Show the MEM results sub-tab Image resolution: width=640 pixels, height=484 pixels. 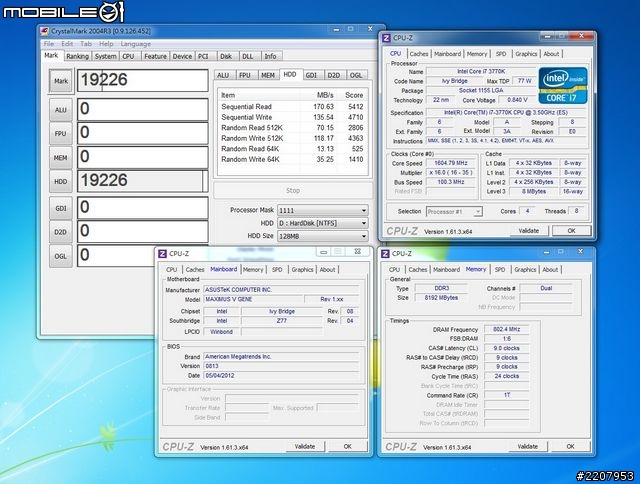coord(268,75)
